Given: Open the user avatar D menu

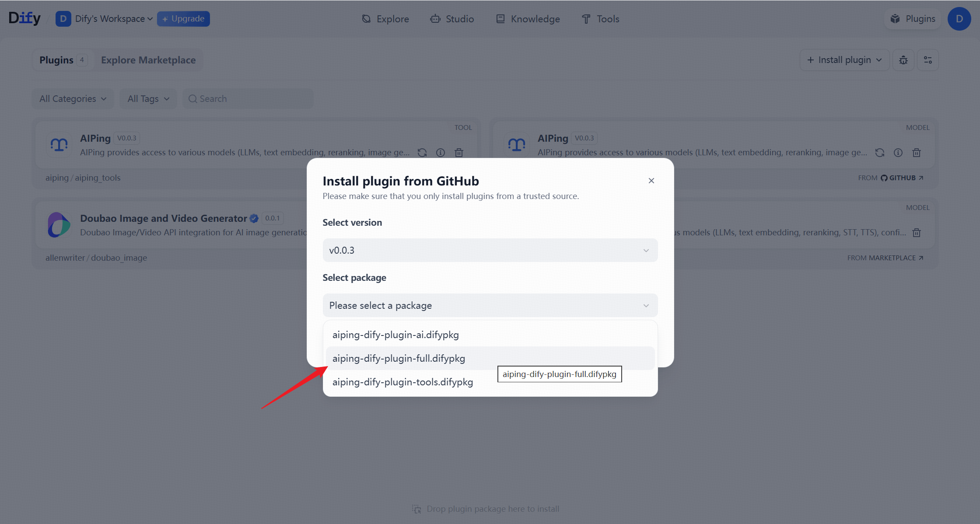Looking at the screenshot, I should click(959, 19).
